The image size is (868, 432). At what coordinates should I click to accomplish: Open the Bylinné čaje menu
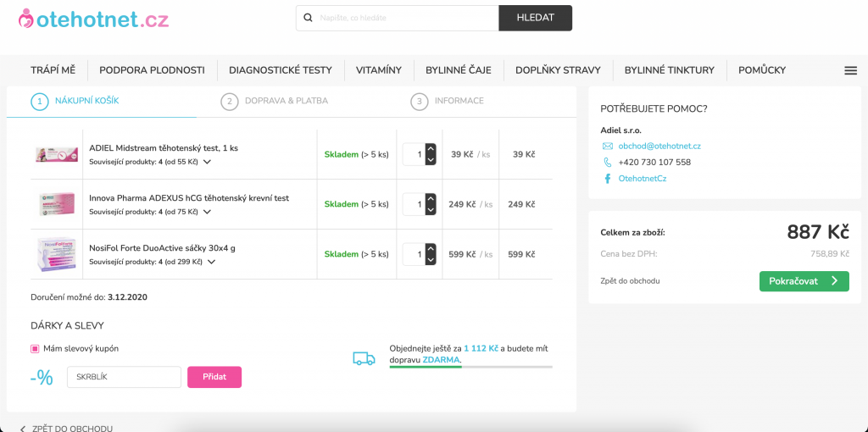(459, 70)
